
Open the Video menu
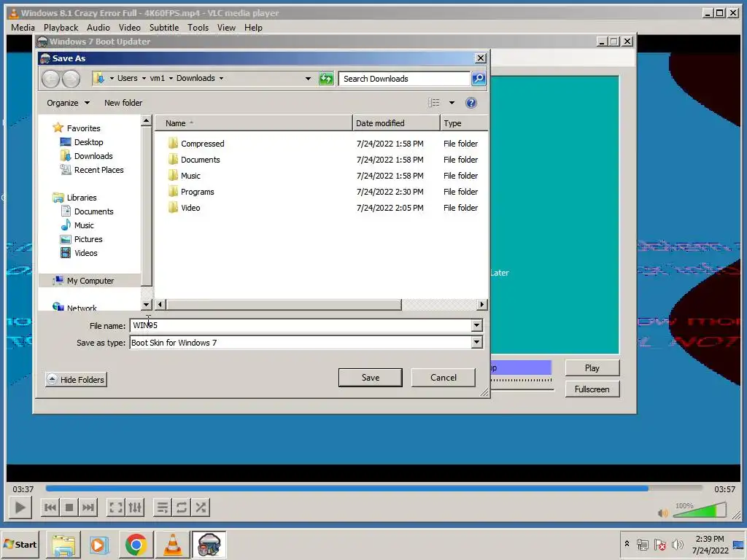click(x=130, y=28)
